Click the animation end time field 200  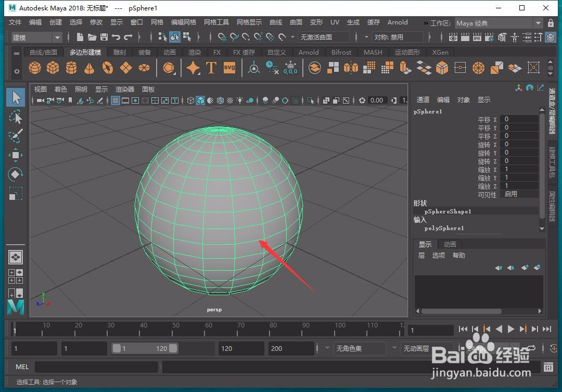[x=291, y=348]
